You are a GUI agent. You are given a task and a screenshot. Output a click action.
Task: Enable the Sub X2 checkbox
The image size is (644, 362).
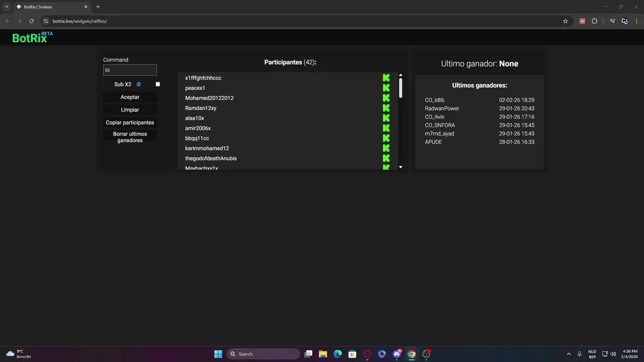[x=157, y=84]
